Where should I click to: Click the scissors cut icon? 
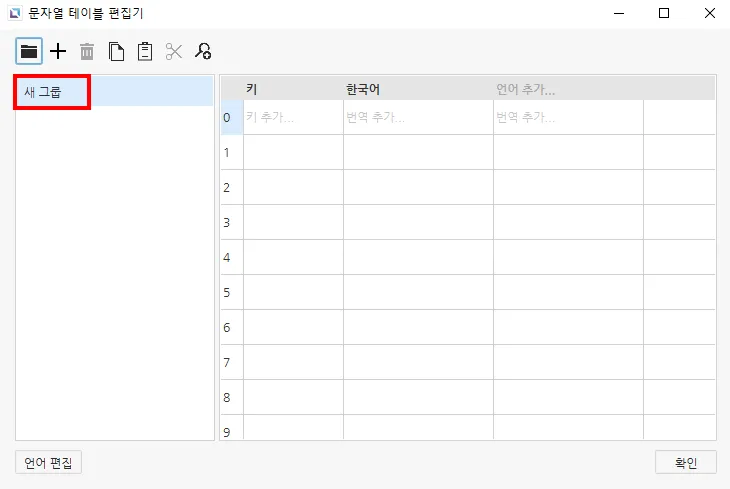pyautogui.click(x=174, y=51)
